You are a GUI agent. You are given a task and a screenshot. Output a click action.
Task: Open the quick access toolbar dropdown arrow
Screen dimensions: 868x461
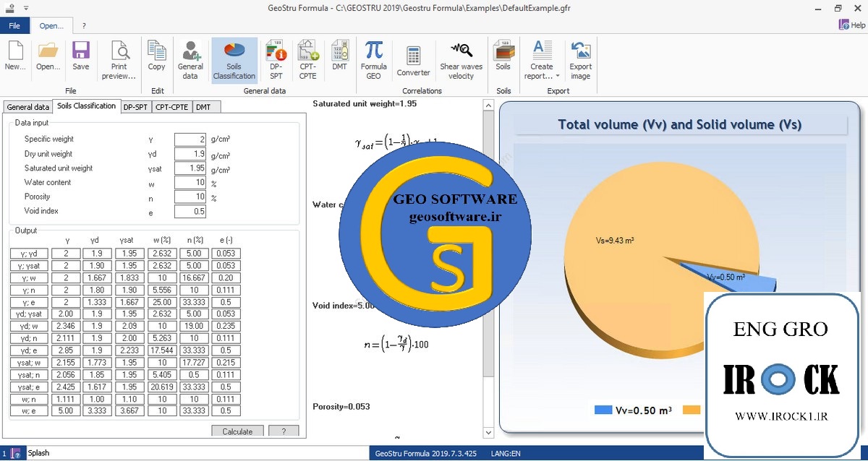[x=26, y=8]
